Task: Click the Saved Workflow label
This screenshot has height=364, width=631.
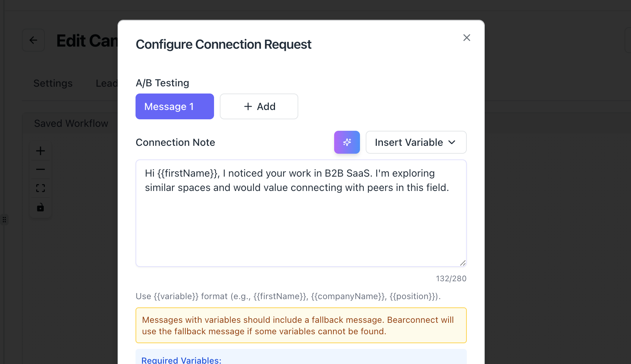Action: (x=71, y=123)
